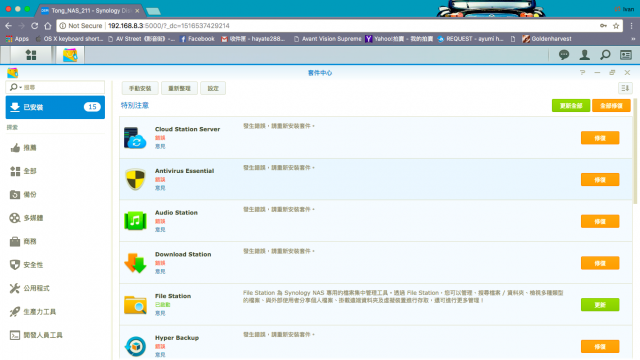Screen dimensions: 640x360
Task: Open the search dropdown arrow beside magnifier
Action: pyautogui.click(x=20, y=87)
